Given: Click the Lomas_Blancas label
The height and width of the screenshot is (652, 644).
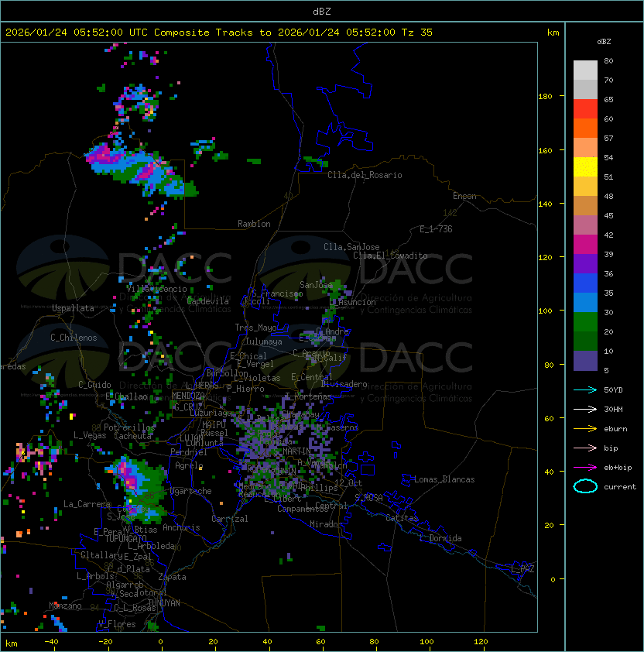Looking at the screenshot, I should [x=444, y=479].
